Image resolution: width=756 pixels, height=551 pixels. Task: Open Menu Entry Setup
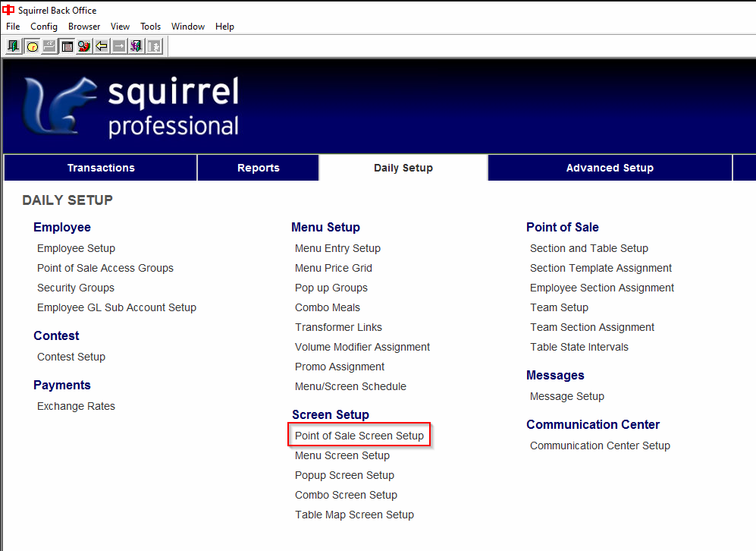click(x=337, y=248)
